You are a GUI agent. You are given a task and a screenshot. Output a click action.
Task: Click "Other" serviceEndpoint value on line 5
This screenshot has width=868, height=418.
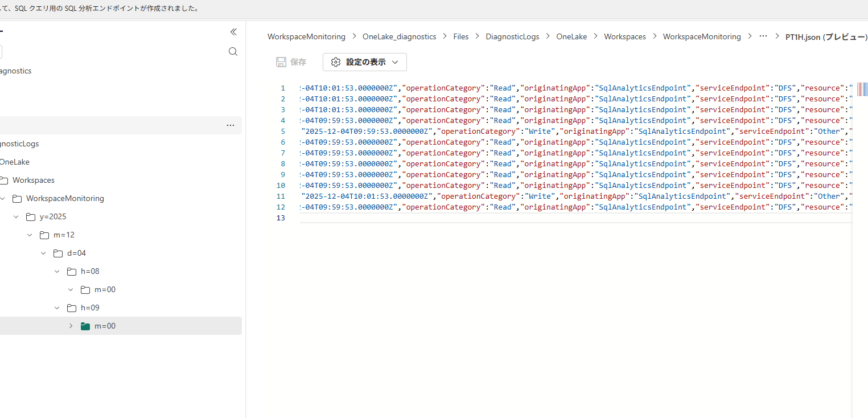(828, 132)
